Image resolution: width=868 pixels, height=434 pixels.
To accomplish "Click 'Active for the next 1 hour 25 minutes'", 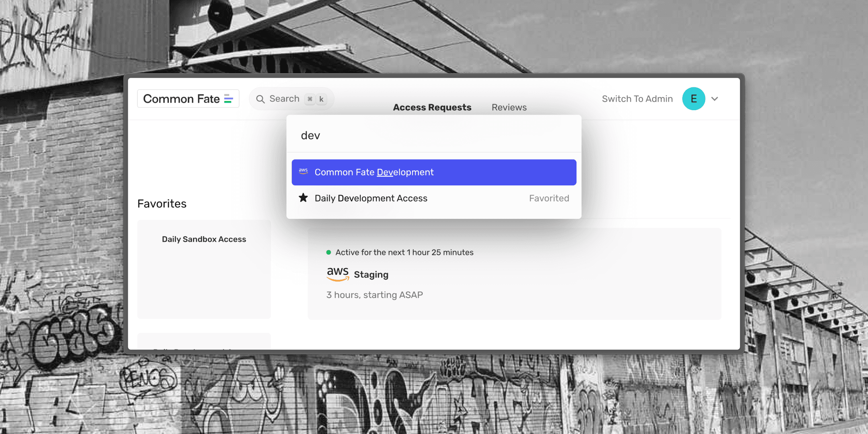I will click(x=404, y=252).
